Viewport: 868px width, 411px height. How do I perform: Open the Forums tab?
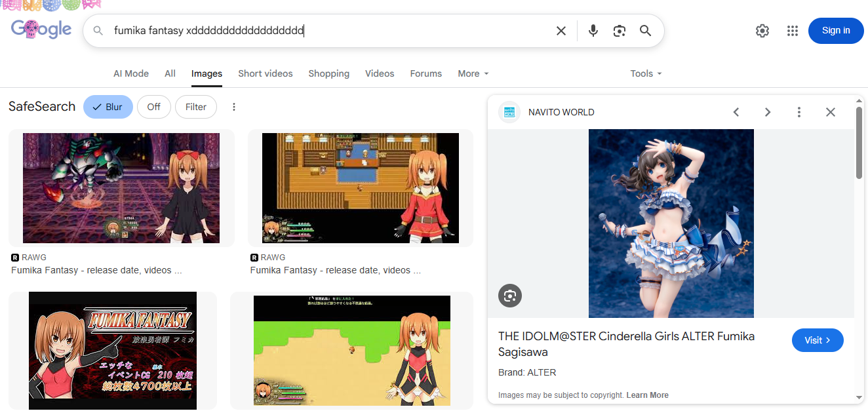point(426,73)
